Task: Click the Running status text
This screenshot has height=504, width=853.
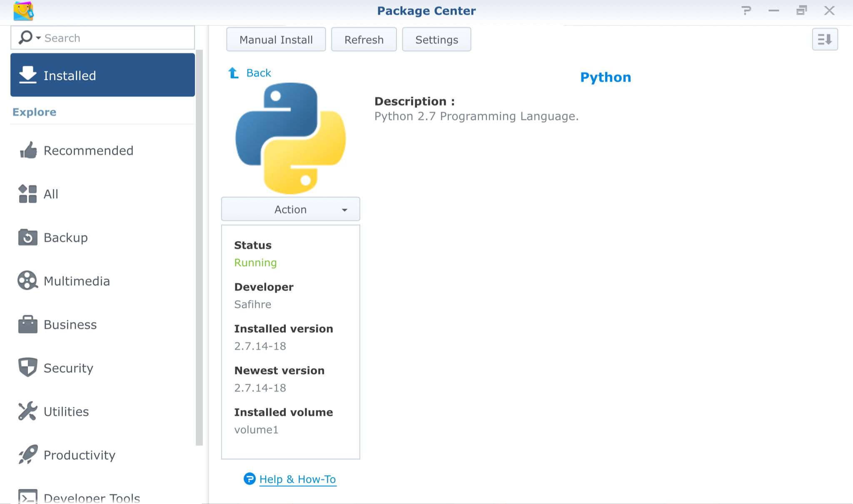Action: click(255, 263)
